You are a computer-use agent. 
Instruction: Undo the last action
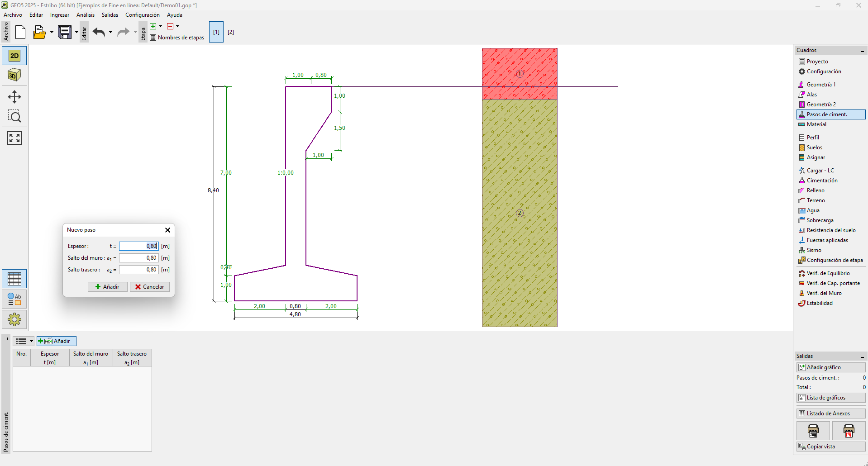click(99, 32)
